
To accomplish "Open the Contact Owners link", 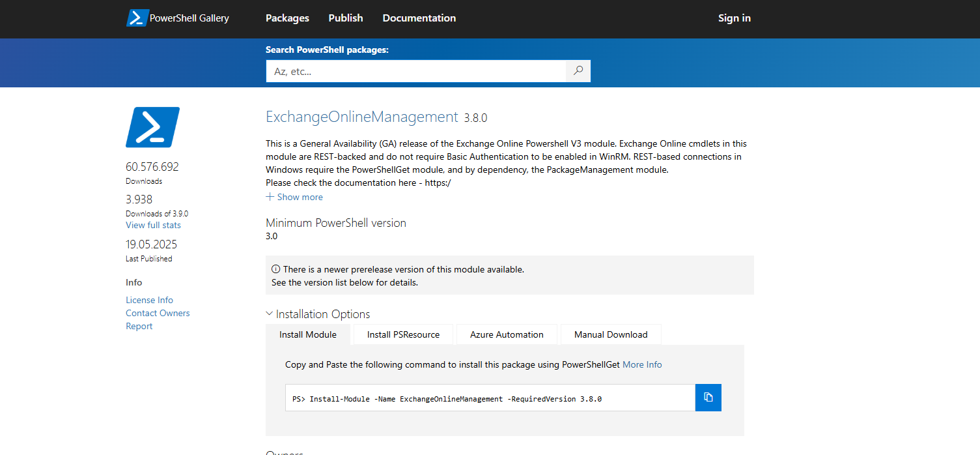I will [158, 313].
